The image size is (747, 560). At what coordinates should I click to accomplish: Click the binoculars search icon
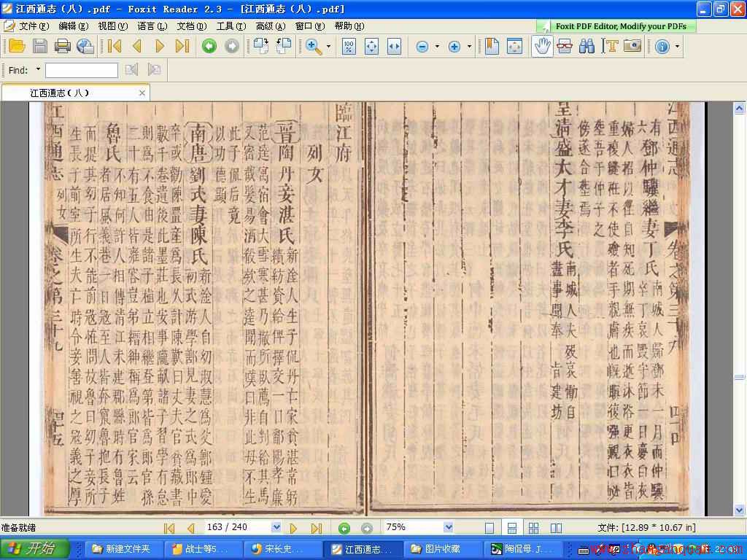587,46
